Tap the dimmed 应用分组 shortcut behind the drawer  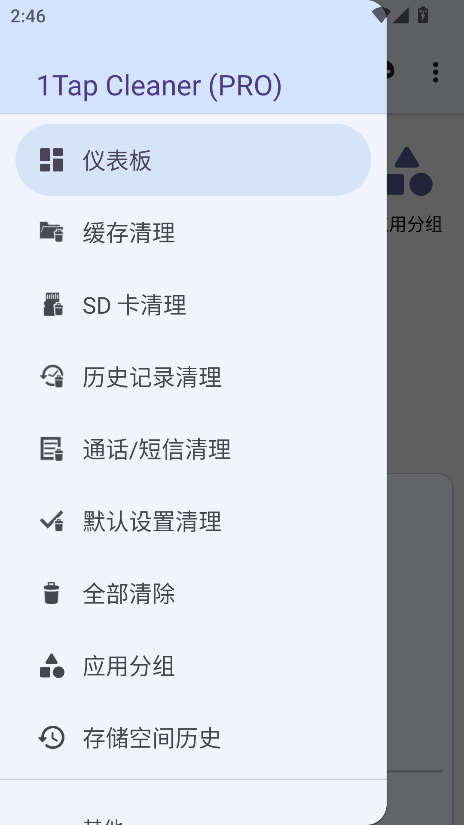[x=415, y=190]
